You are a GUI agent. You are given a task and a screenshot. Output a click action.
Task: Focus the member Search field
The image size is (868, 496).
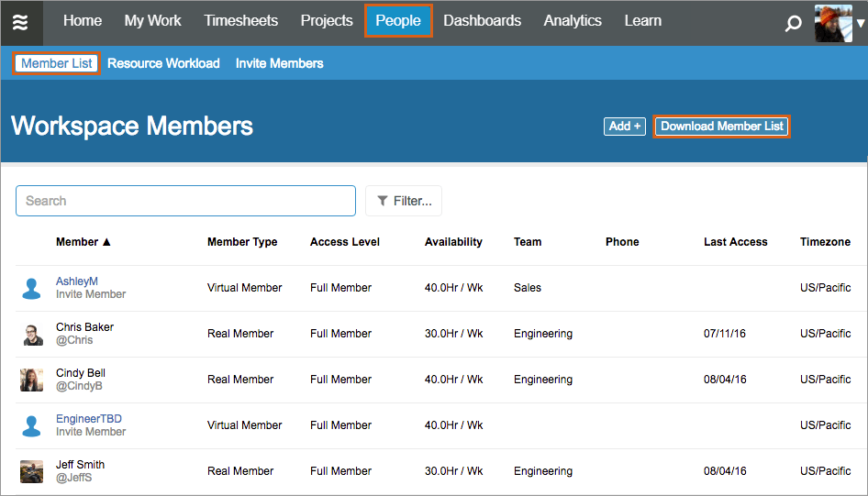pyautogui.click(x=185, y=201)
